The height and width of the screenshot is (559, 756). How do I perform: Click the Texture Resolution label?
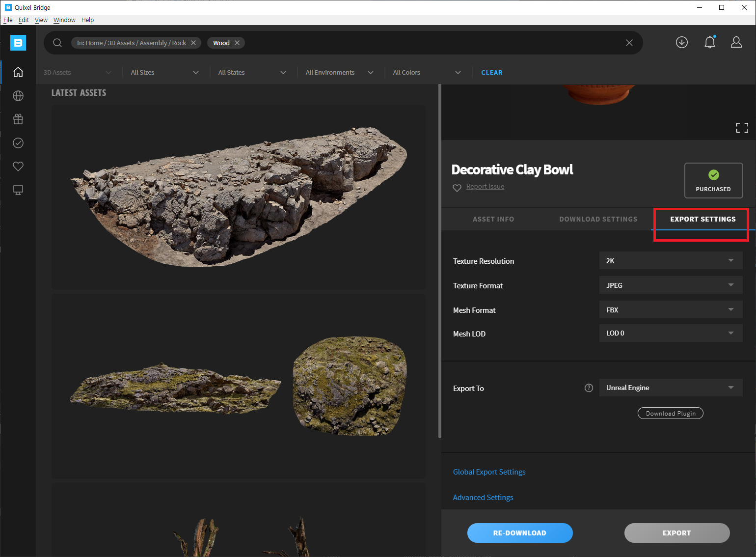pos(484,261)
